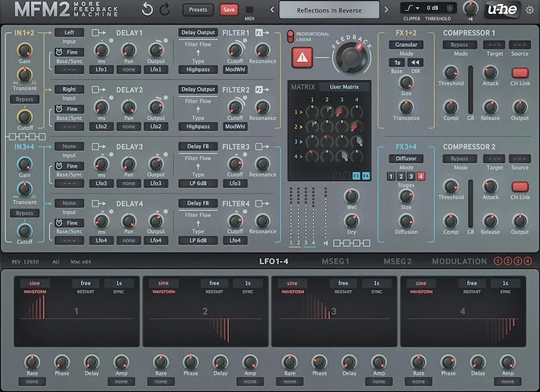The image size is (540, 392).
Task: Switch to the MSEG1 tab
Action: 335,261
